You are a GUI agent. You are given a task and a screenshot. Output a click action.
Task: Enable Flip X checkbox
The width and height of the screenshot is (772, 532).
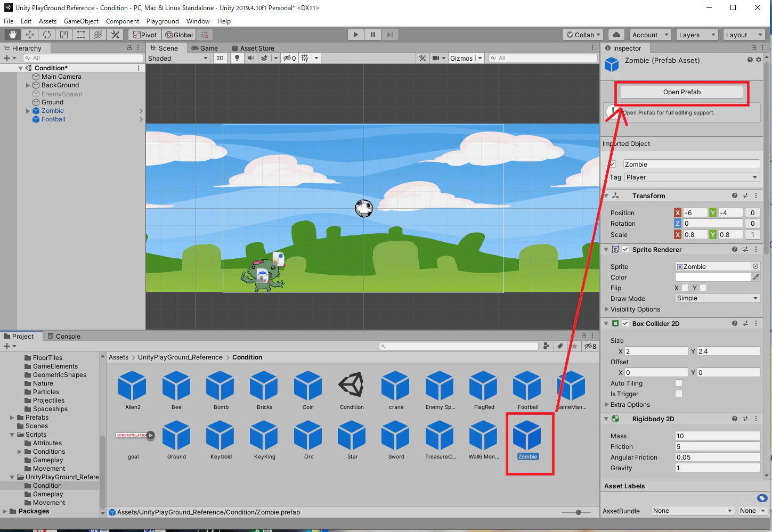pyautogui.click(x=685, y=288)
